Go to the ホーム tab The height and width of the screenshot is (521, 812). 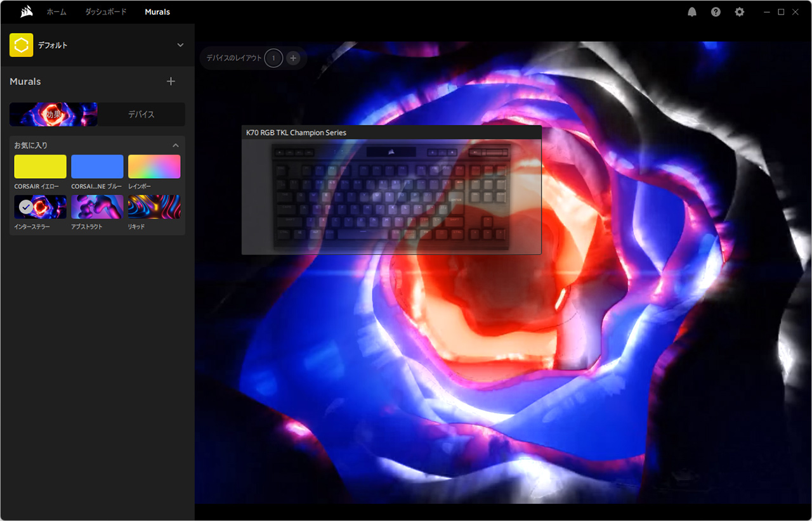(56, 12)
